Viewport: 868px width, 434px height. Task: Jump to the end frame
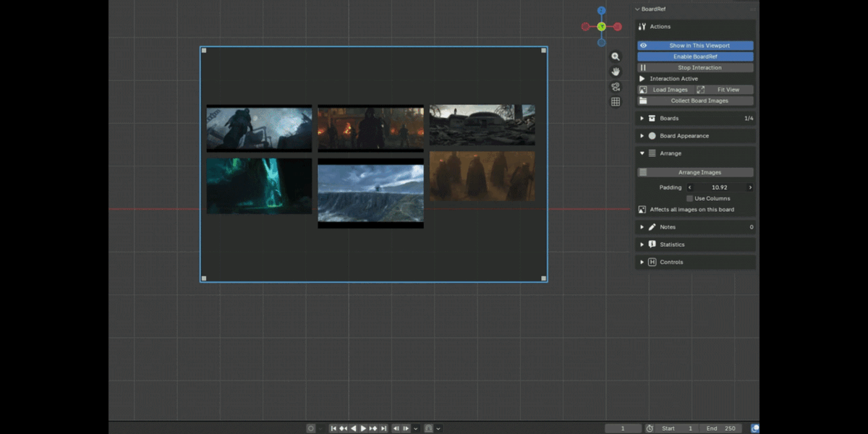point(383,428)
